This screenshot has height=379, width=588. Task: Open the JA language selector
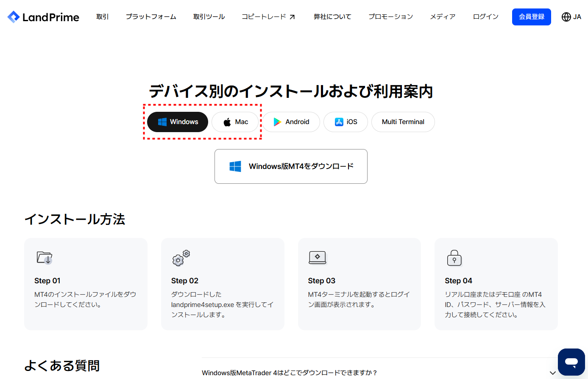[571, 17]
